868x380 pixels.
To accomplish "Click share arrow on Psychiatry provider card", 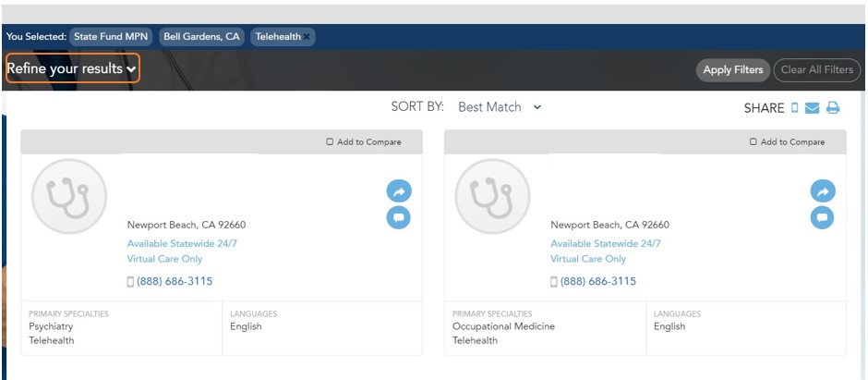I will [x=399, y=191].
